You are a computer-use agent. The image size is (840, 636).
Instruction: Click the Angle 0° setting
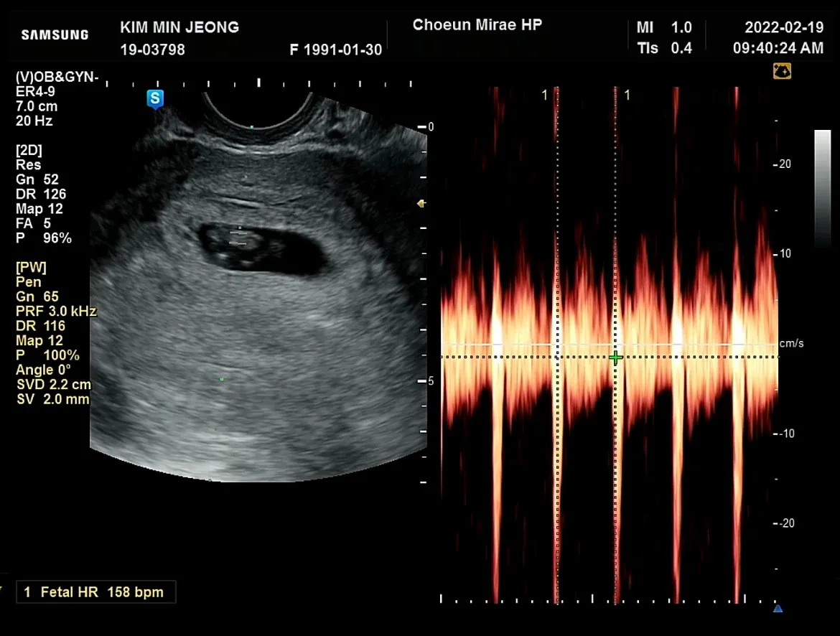[x=43, y=370]
